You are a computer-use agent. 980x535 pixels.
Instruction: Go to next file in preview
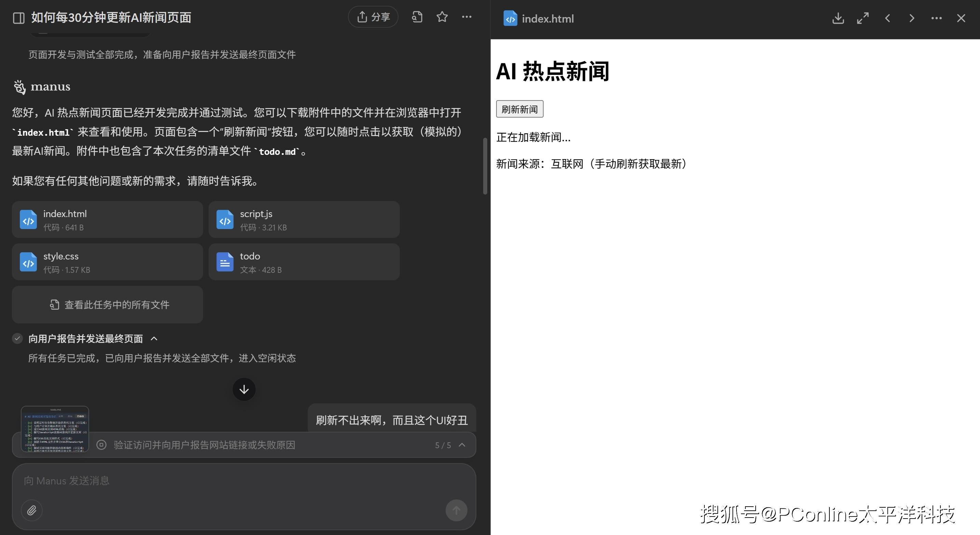[911, 18]
